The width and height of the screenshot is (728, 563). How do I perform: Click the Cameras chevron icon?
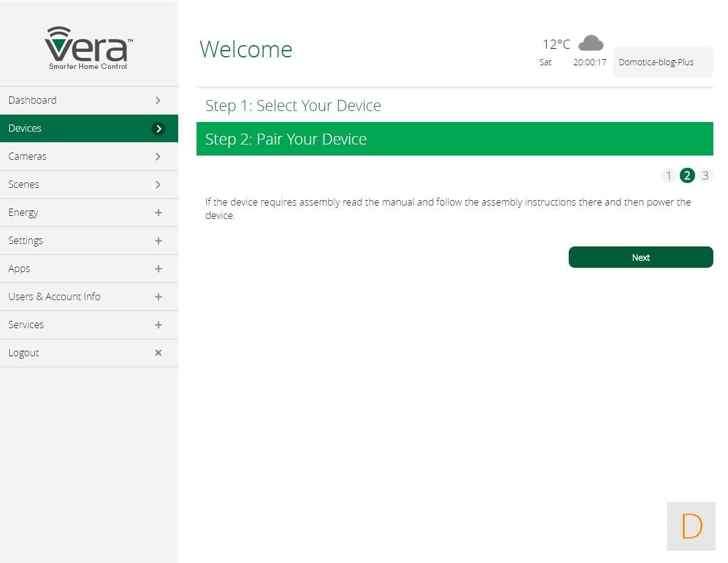coord(158,156)
